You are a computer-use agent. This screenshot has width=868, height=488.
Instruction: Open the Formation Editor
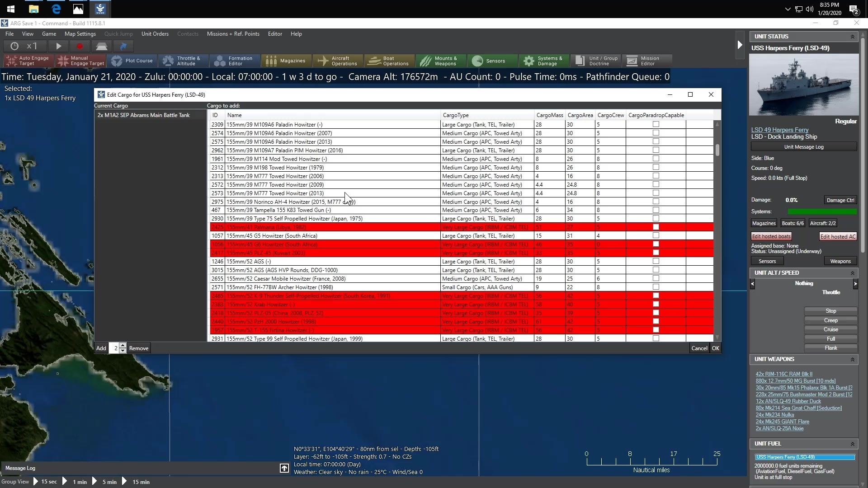click(235, 61)
